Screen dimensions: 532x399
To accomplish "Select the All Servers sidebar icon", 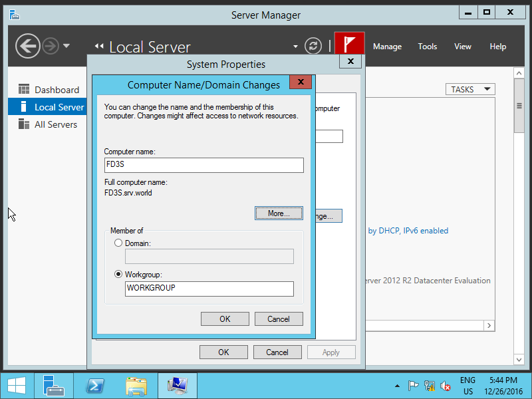I will point(24,124).
